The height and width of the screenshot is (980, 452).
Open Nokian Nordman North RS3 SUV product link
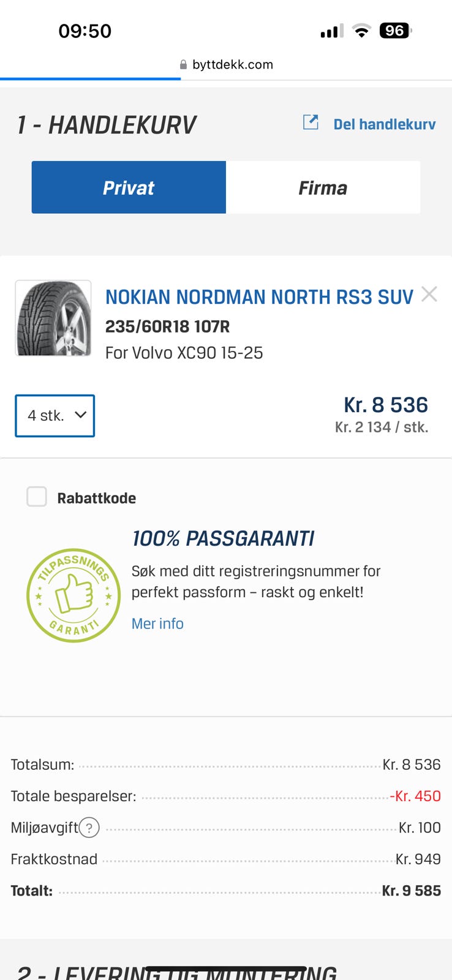[259, 297]
